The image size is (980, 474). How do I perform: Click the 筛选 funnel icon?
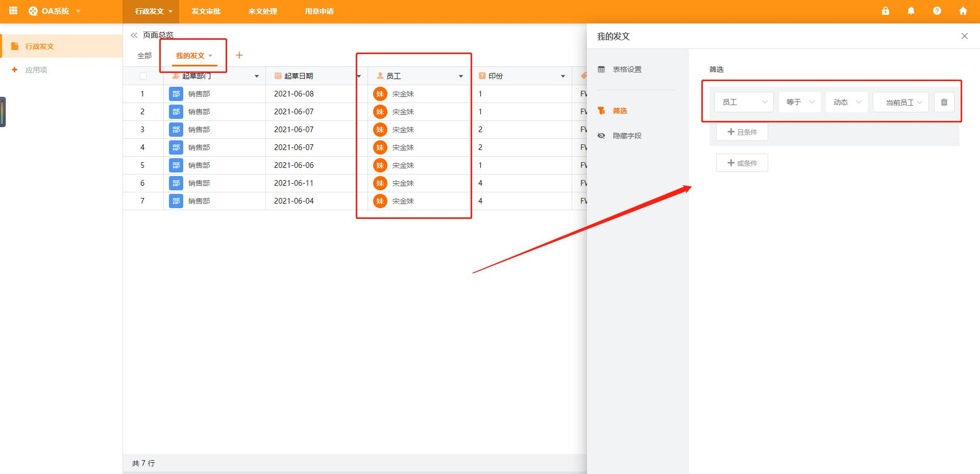point(601,111)
